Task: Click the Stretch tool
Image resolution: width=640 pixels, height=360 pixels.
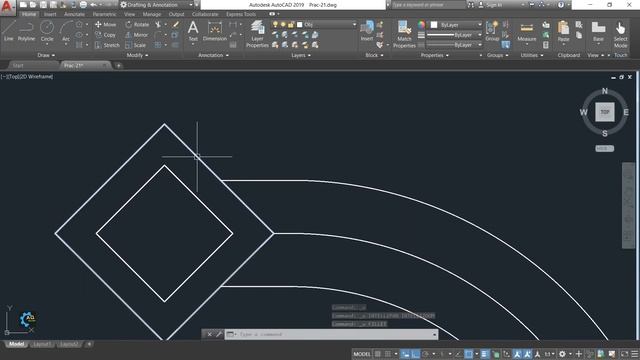Action: [x=107, y=45]
